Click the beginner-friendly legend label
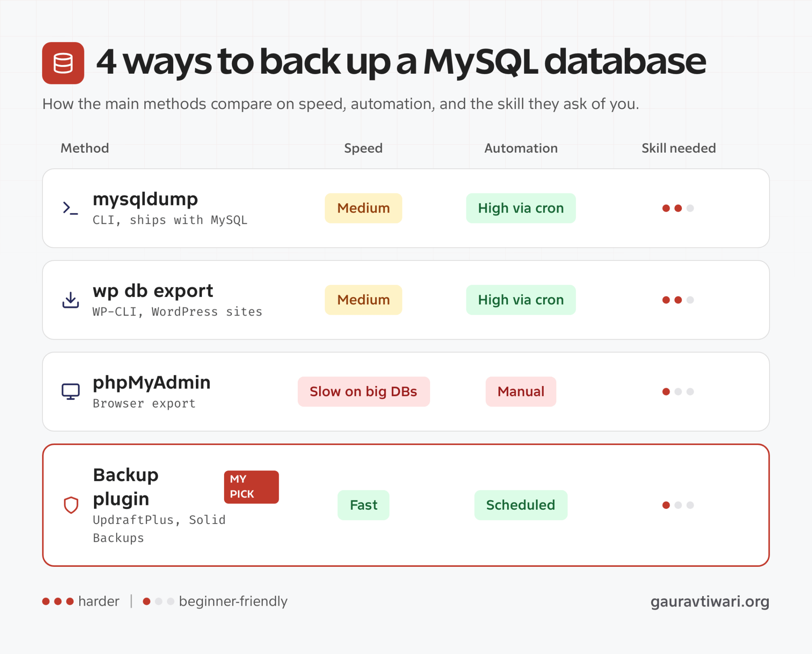Image resolution: width=812 pixels, height=654 pixels. coord(233,602)
